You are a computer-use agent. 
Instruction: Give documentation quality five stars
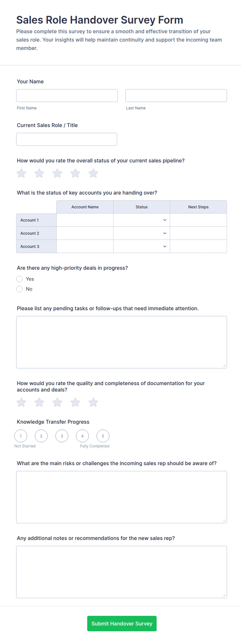(93, 402)
